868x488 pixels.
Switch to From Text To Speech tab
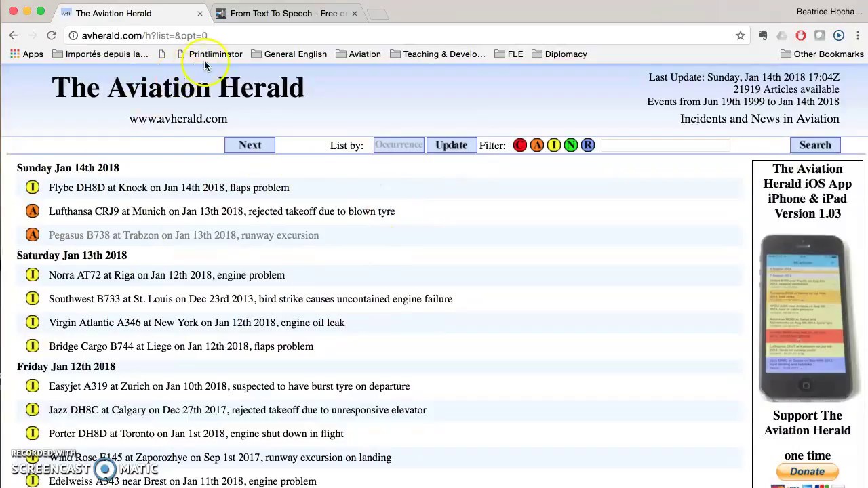coord(288,13)
